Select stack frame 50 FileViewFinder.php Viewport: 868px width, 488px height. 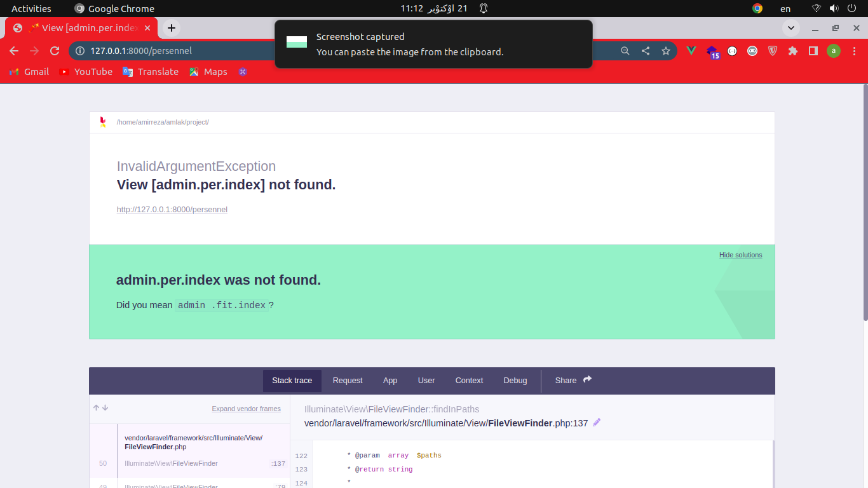tap(189, 451)
